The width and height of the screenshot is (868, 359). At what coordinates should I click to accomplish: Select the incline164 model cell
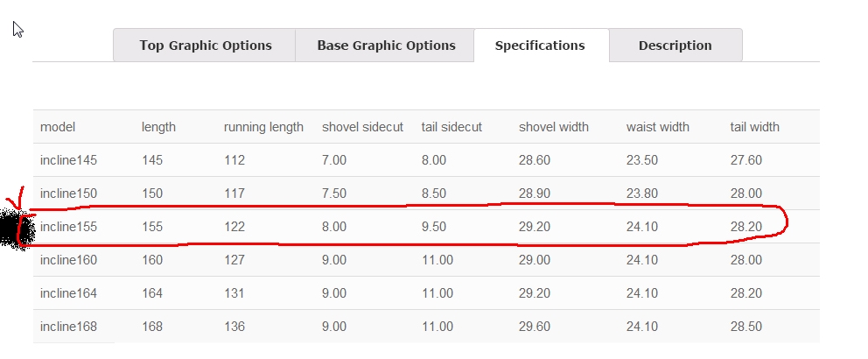point(68,293)
